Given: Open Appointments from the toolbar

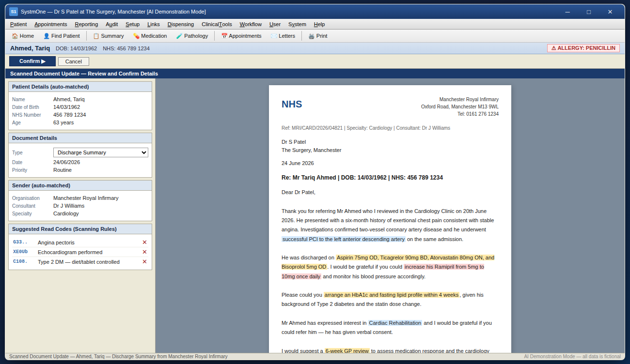Looking at the screenshot, I should [x=241, y=36].
